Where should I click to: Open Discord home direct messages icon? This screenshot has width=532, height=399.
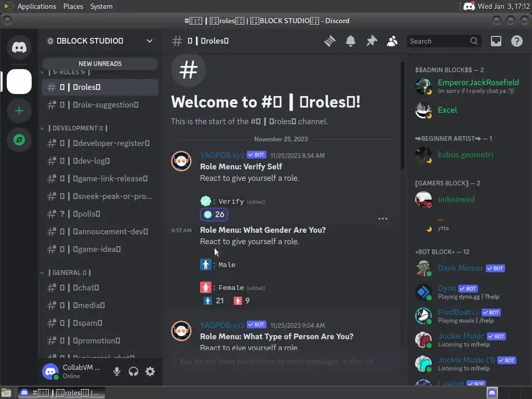click(x=19, y=47)
